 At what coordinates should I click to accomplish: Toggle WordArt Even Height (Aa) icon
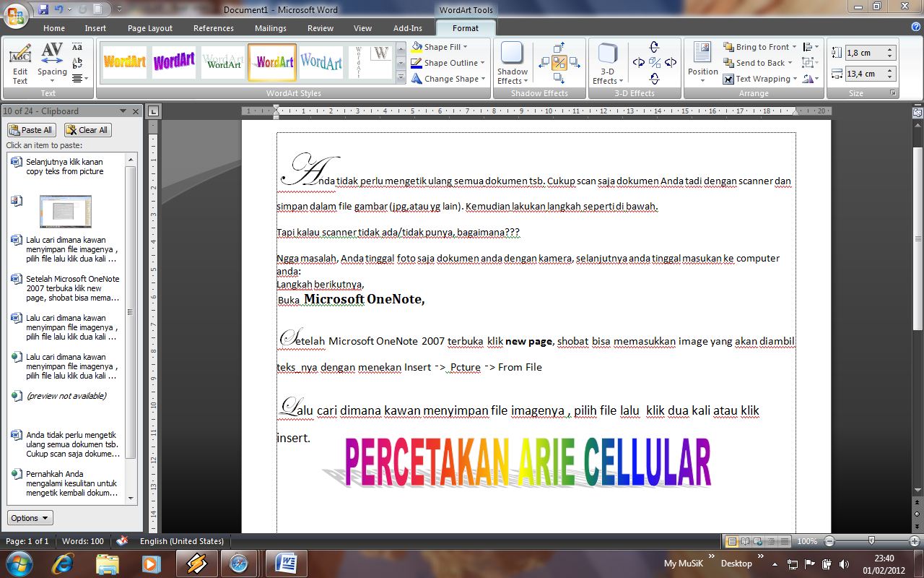tap(78, 47)
